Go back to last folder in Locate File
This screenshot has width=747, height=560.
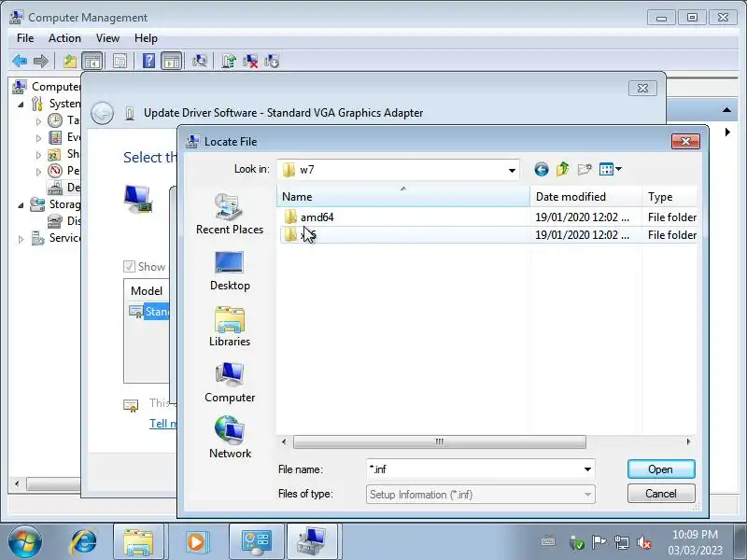point(542,169)
